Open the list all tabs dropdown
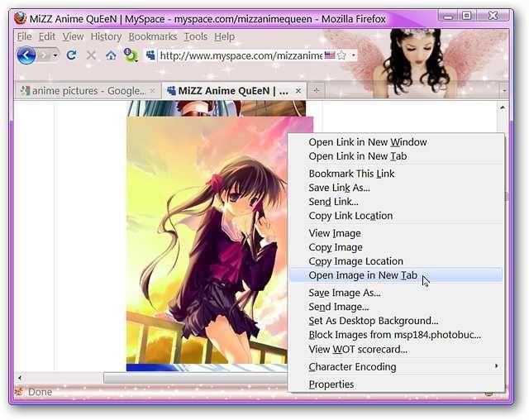 (504, 90)
